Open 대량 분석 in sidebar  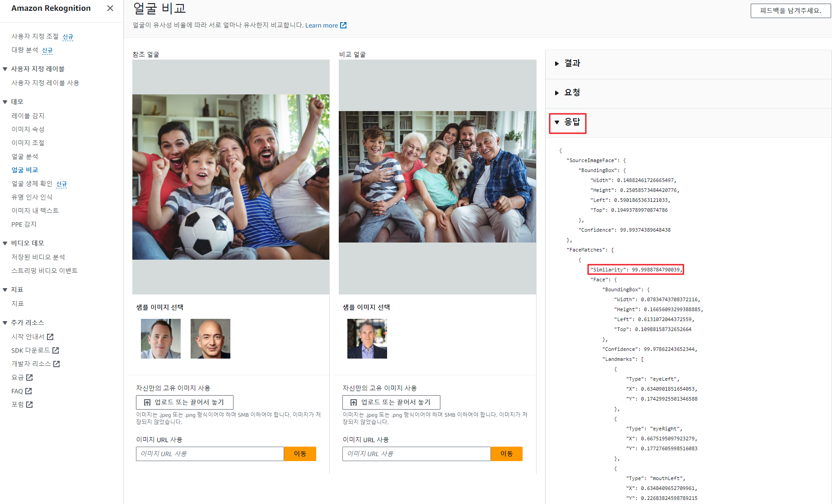24,50
